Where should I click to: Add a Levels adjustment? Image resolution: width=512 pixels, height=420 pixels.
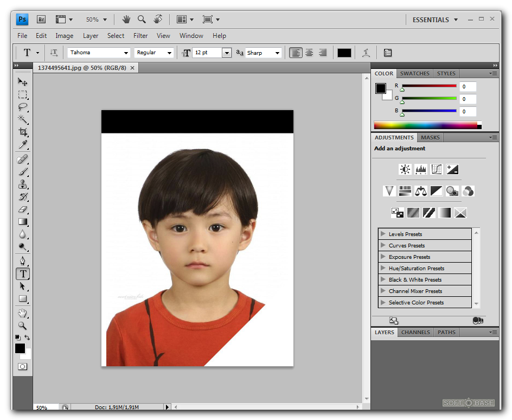click(x=420, y=169)
